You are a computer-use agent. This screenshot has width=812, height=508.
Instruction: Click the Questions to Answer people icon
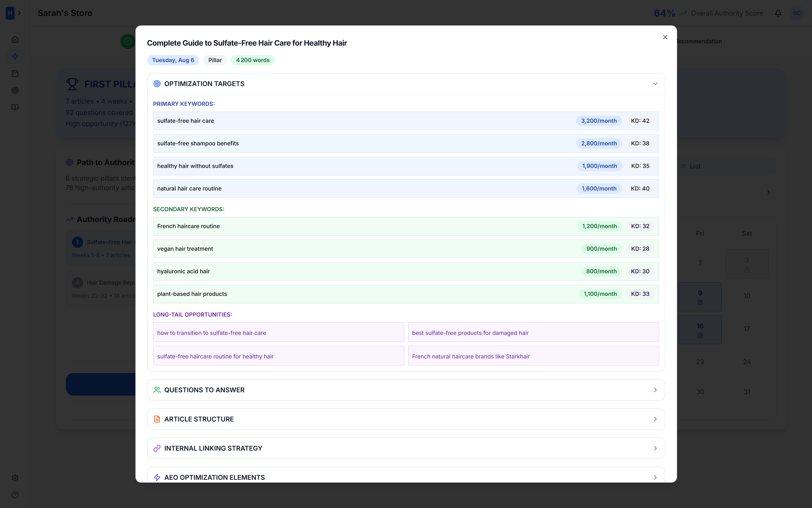pos(157,390)
